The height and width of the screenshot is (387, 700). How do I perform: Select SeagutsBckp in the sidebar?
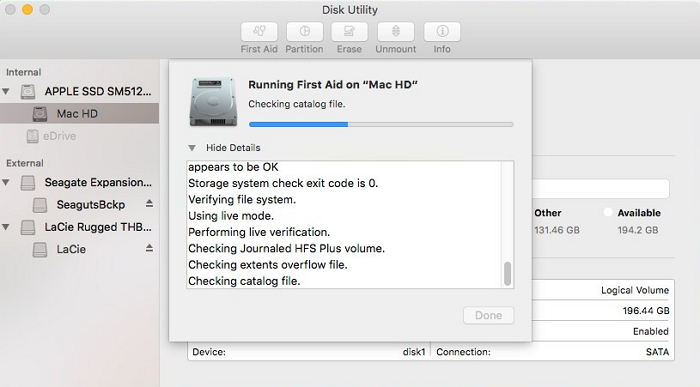click(x=91, y=205)
